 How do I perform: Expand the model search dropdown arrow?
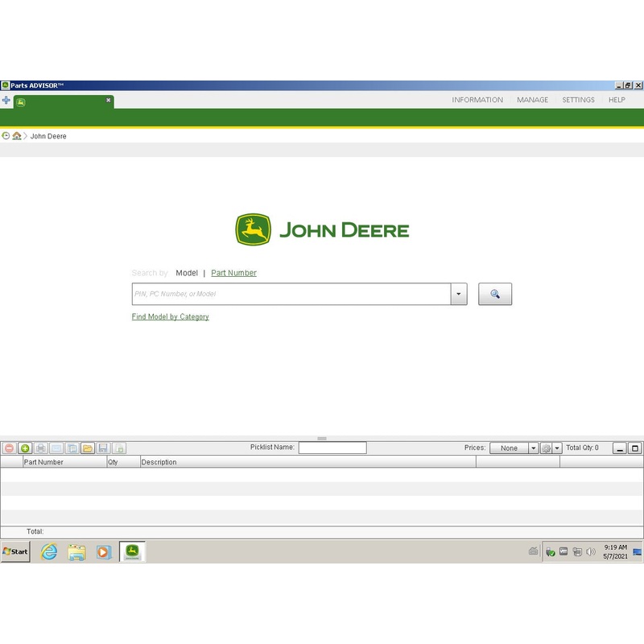tap(459, 294)
